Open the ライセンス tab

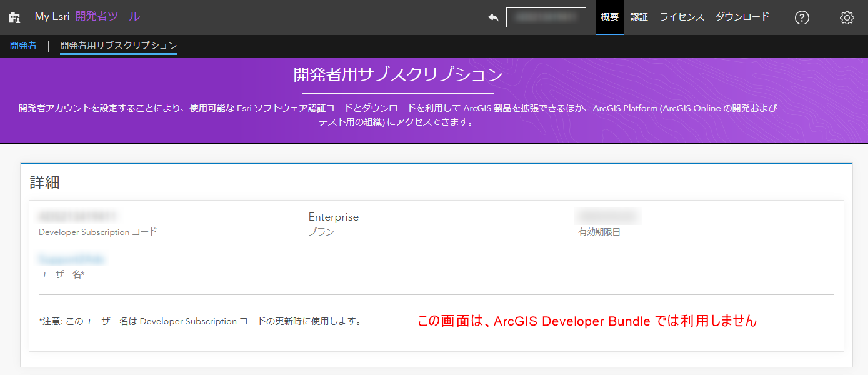click(682, 17)
